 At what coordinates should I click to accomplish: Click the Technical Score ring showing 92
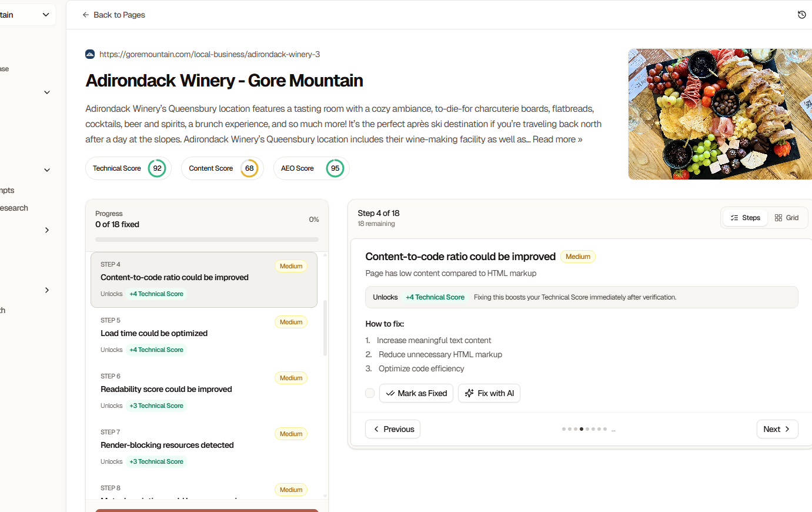click(157, 168)
